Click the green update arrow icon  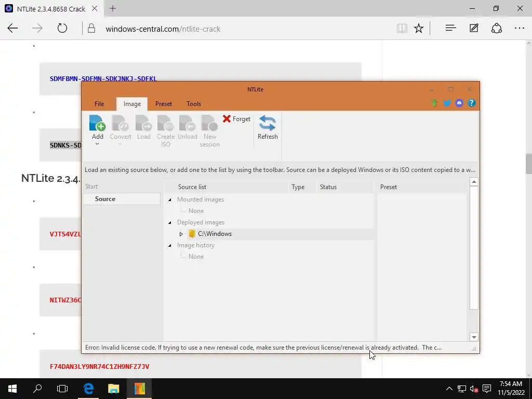click(435, 103)
